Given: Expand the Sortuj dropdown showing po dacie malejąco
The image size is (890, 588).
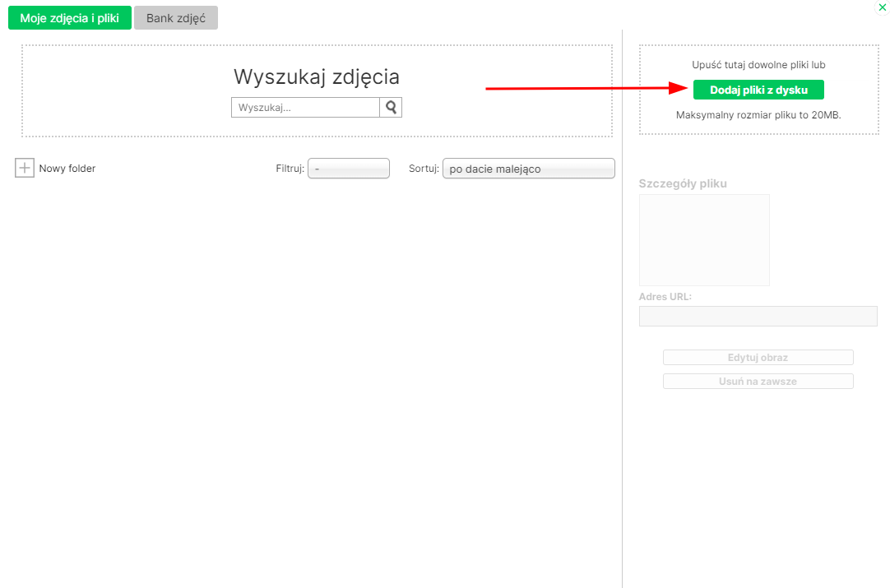Looking at the screenshot, I should click(528, 169).
